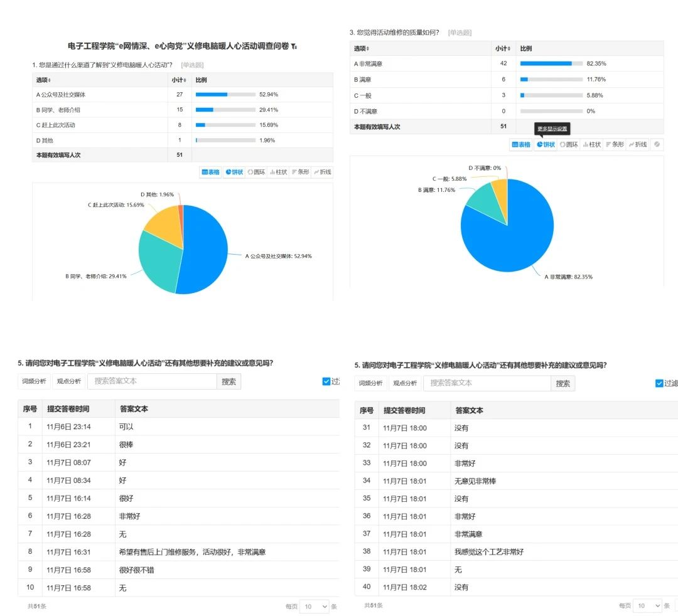Sort question 1 table by 小计 column
678x616 pixels.
[179, 80]
